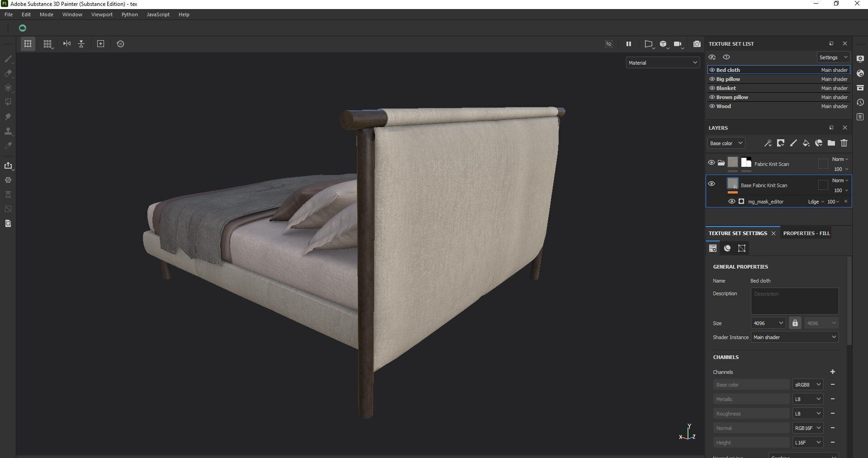The width and height of the screenshot is (868, 458).
Task: Hide the Base Fabric Knit Scan layer
Action: 711,184
